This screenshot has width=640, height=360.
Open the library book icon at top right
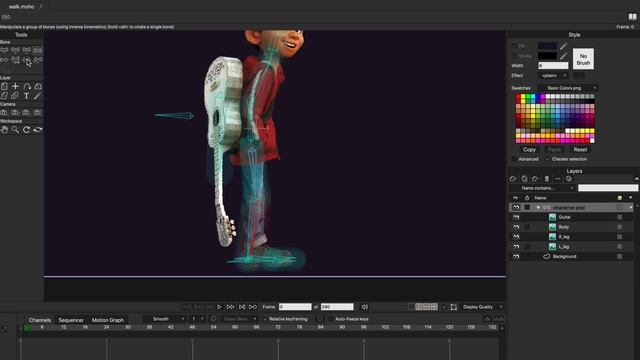tap(632, 17)
